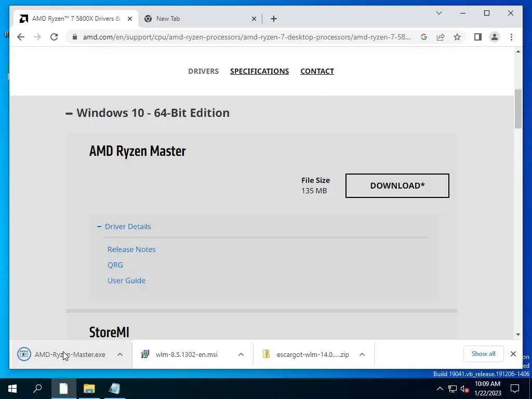The width and height of the screenshot is (532, 399).
Task: Click the AMD Ryzen Master heading text
Action: click(x=137, y=151)
